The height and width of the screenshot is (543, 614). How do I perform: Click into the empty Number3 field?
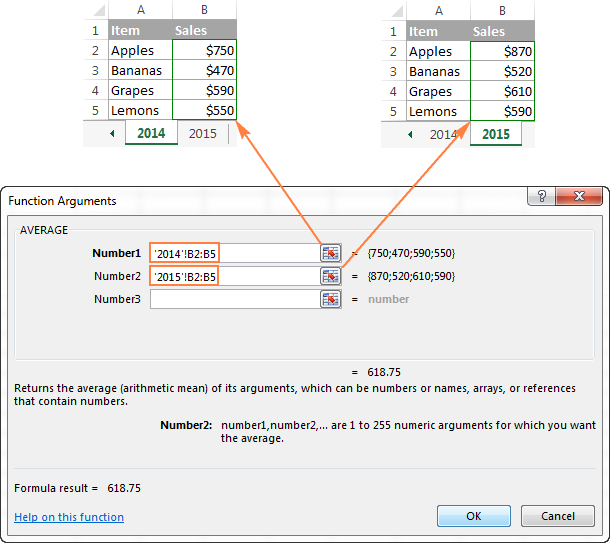point(233,299)
